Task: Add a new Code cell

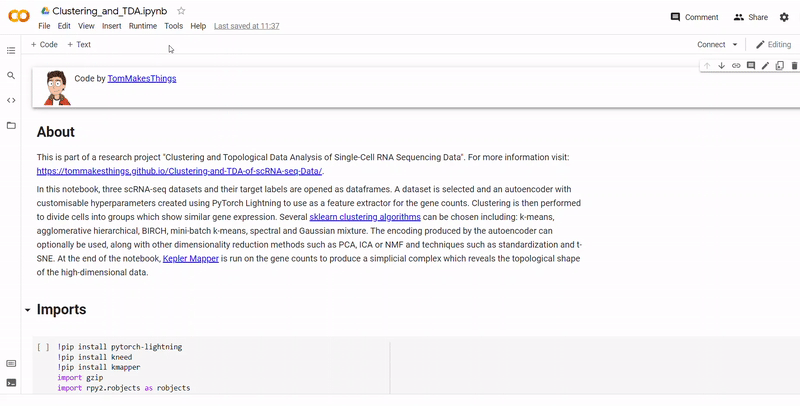Action: click(44, 44)
